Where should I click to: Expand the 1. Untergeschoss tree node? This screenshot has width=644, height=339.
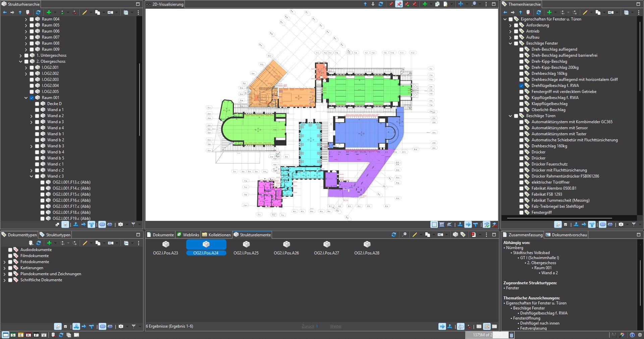point(21,55)
